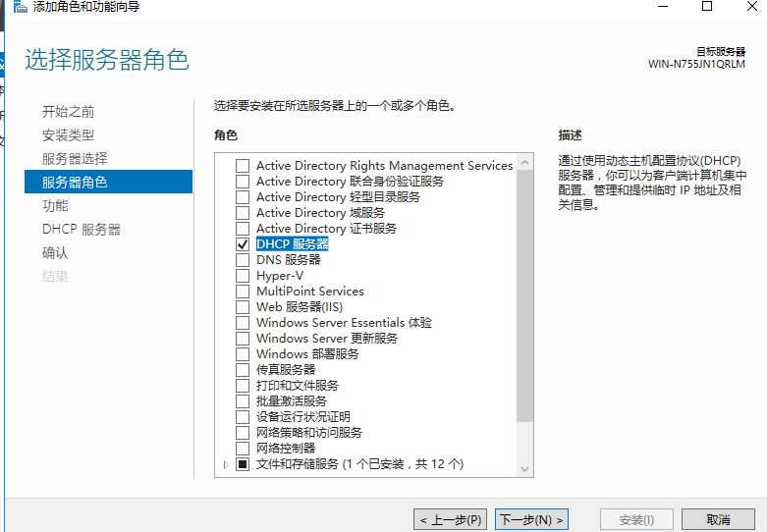Check 传真服务器 checkbox
Screen dimensions: 767x532
point(243,370)
